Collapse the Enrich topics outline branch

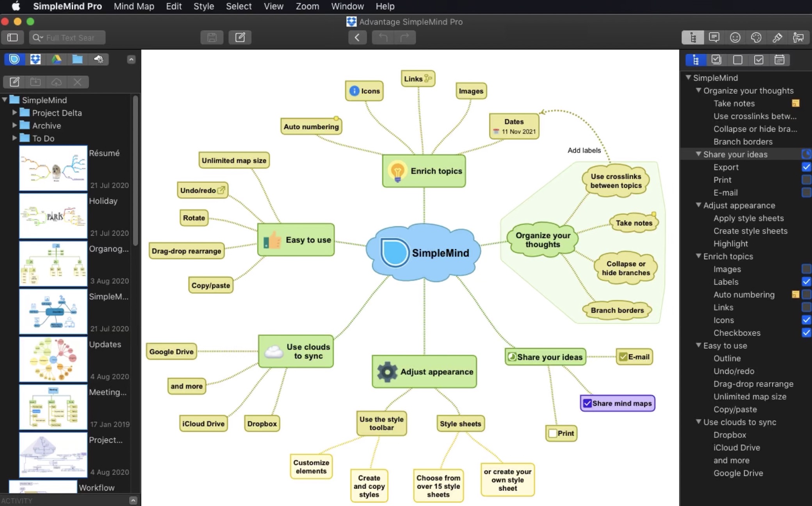click(x=698, y=256)
